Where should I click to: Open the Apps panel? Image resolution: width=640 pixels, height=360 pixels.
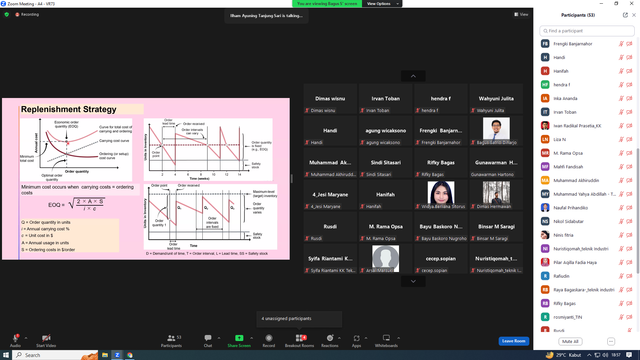tap(356, 340)
